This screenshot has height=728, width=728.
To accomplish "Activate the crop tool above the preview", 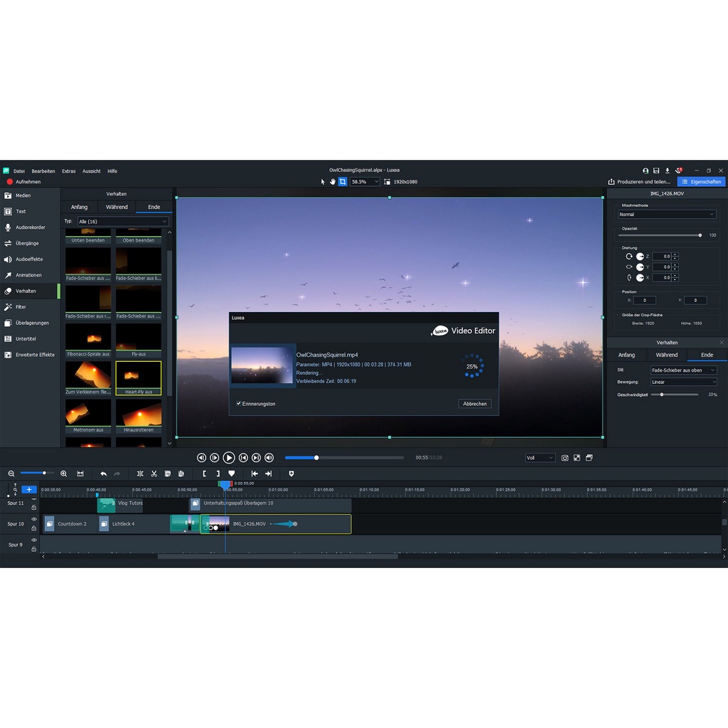I will coord(343,181).
